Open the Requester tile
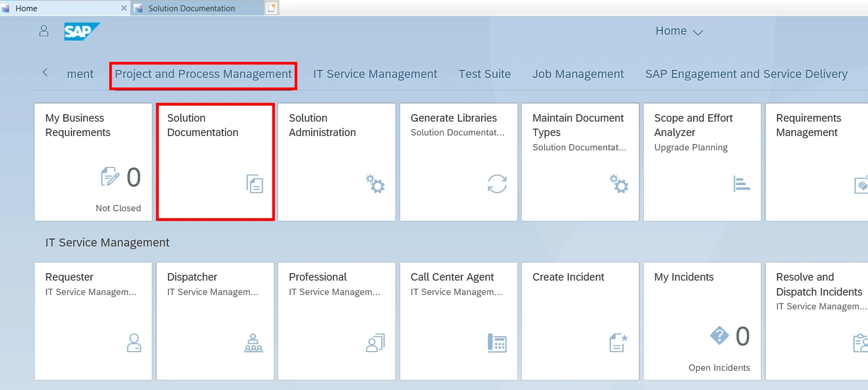Screen dimensions: 868x390 click(x=93, y=321)
